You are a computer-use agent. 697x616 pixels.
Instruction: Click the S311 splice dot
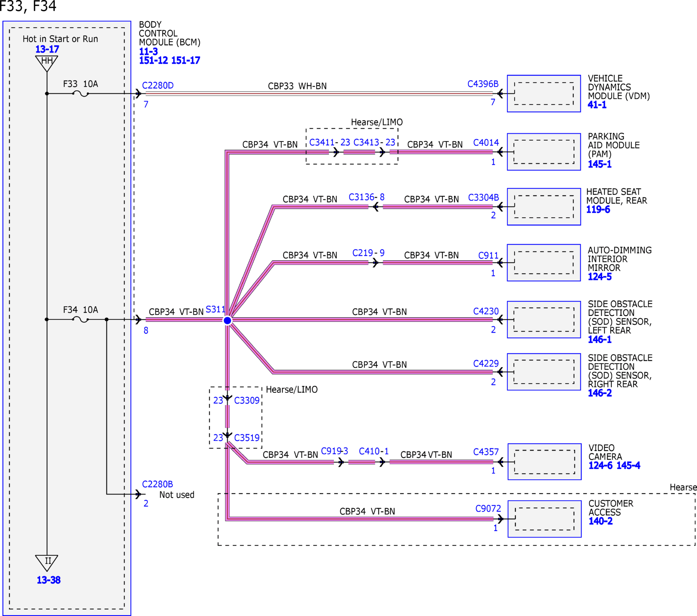tap(227, 321)
